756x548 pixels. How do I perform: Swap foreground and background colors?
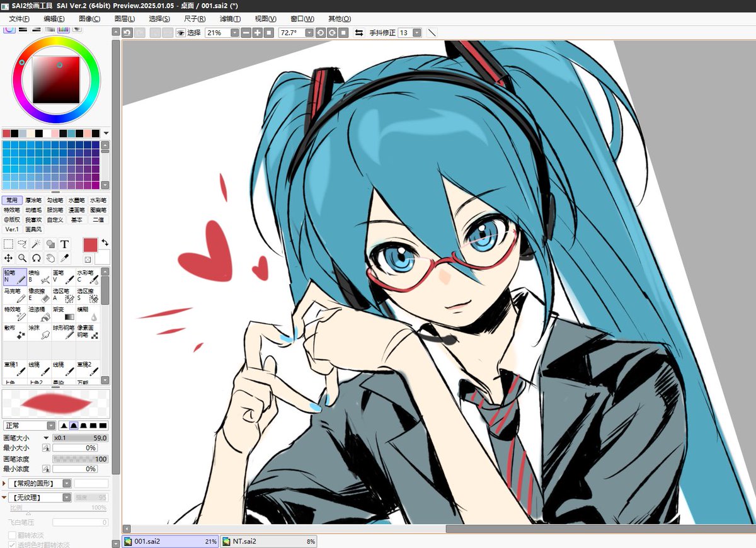(105, 243)
